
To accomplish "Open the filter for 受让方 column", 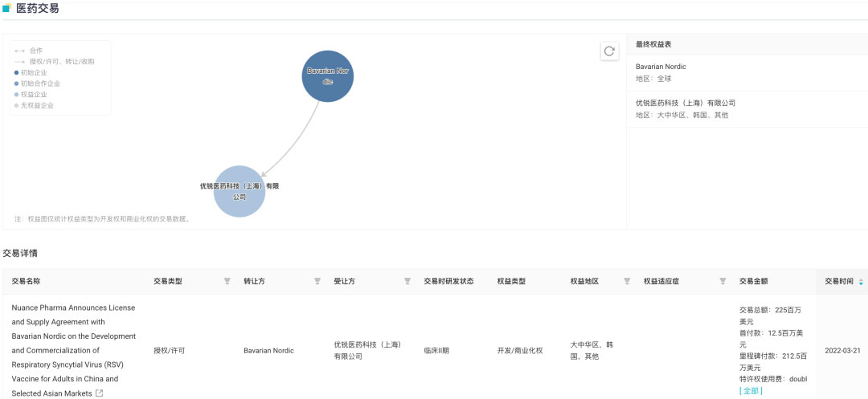I will pos(407,282).
